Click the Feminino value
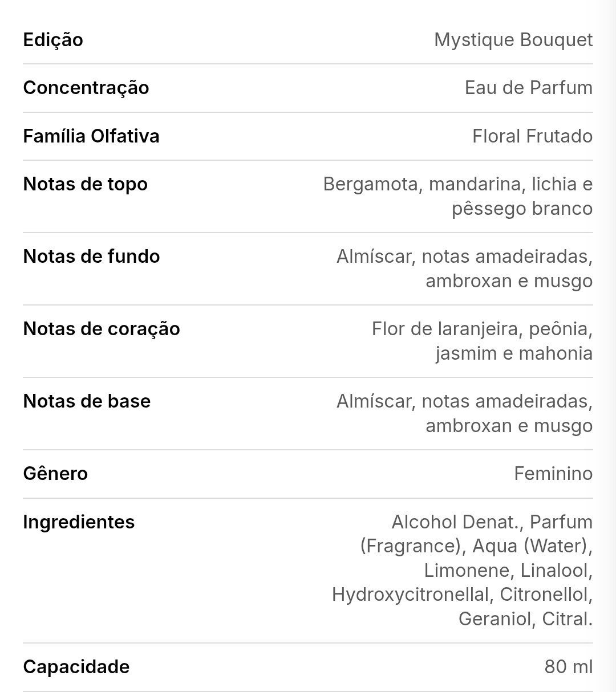The height and width of the screenshot is (692, 616). coord(553,474)
